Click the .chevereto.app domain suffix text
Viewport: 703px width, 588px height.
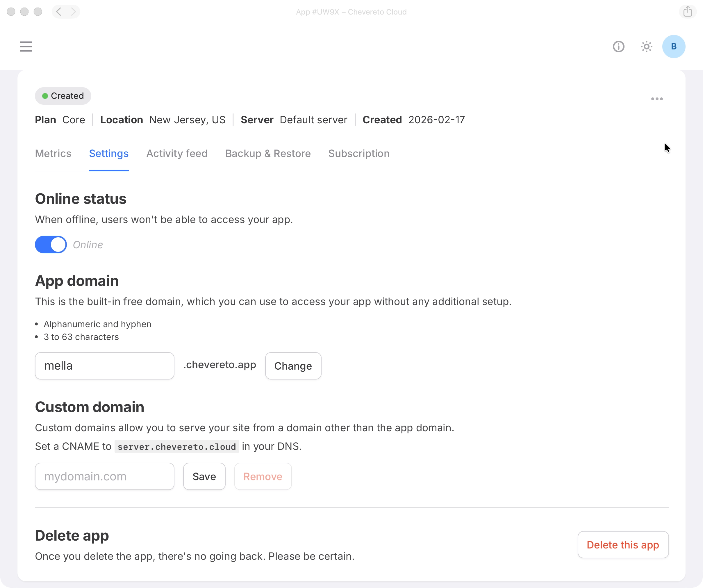point(220,365)
